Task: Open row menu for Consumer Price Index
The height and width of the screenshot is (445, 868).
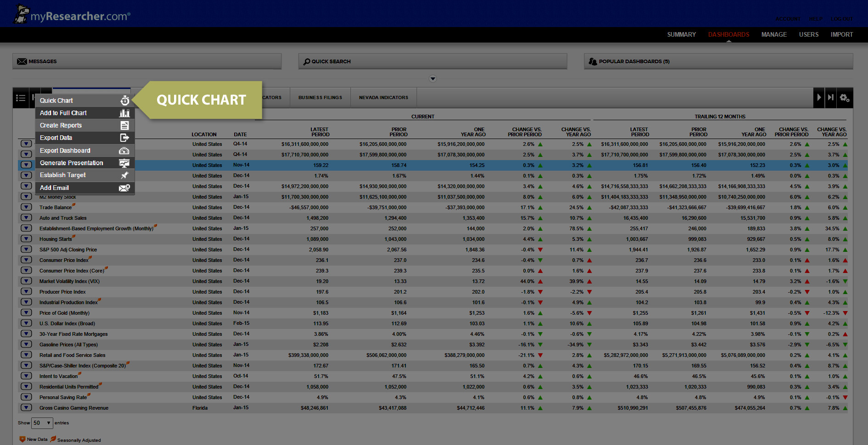Action: (x=26, y=260)
